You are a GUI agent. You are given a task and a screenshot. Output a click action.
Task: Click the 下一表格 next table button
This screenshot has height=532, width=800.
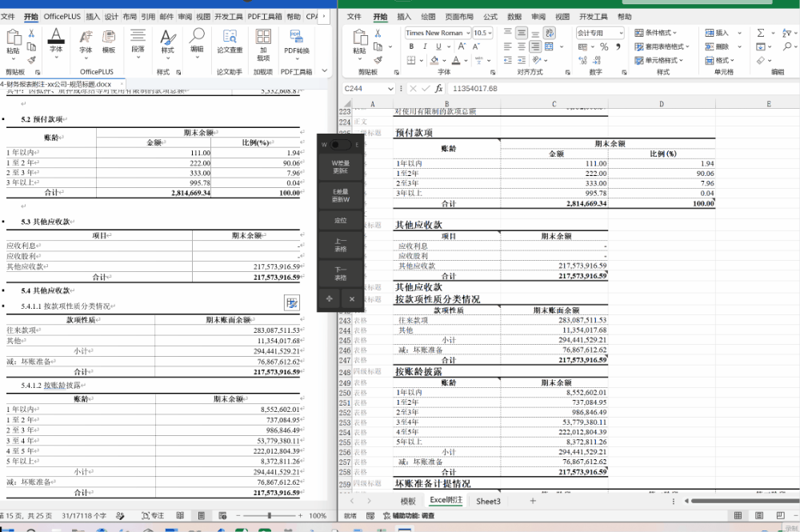tap(340, 274)
